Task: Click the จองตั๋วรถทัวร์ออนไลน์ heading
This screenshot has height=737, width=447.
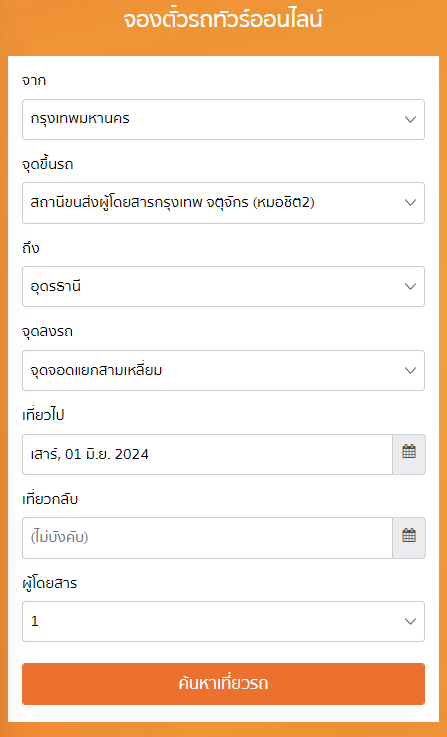Action: pyautogui.click(x=223, y=21)
